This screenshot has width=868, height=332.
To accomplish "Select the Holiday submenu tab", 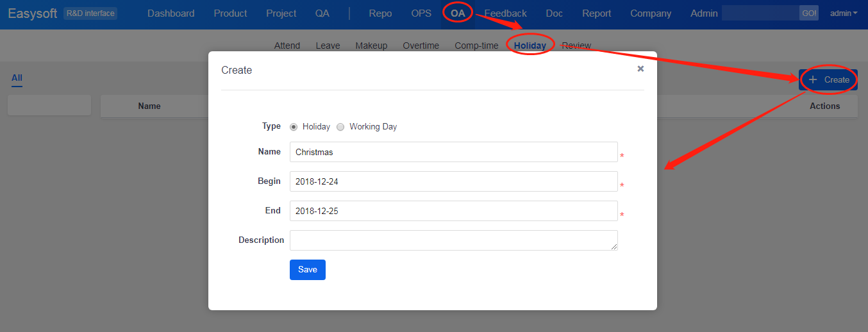I will coord(530,46).
